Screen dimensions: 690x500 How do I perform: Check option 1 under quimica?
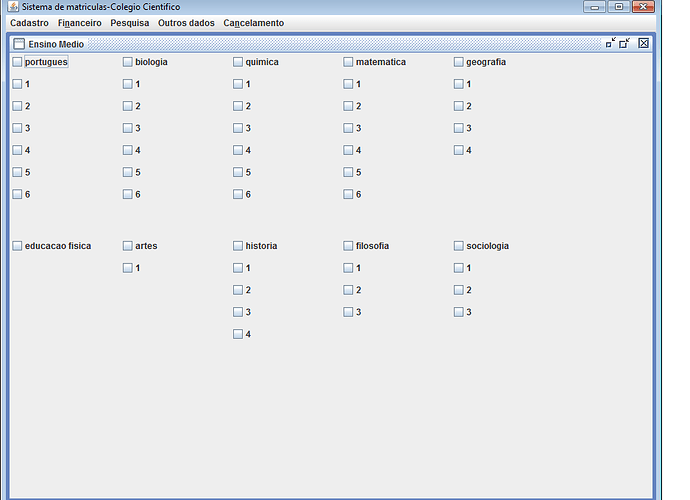tap(242, 84)
